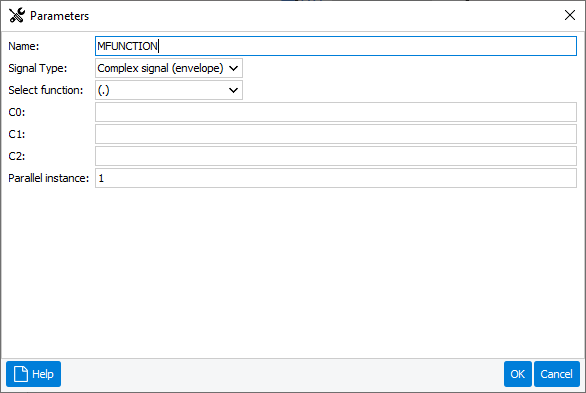This screenshot has height=393, width=586.
Task: Click the Parallel instance field showing 1
Action: [x=336, y=178]
